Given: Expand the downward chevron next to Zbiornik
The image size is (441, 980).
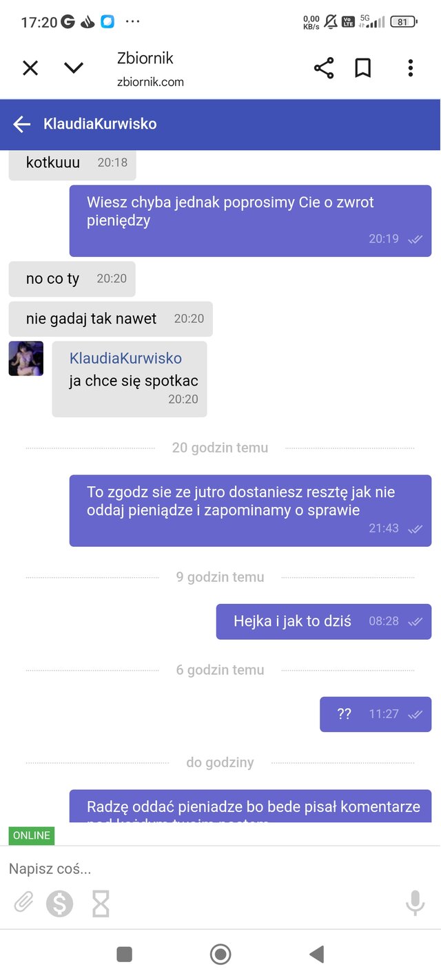Looking at the screenshot, I should 74,67.
